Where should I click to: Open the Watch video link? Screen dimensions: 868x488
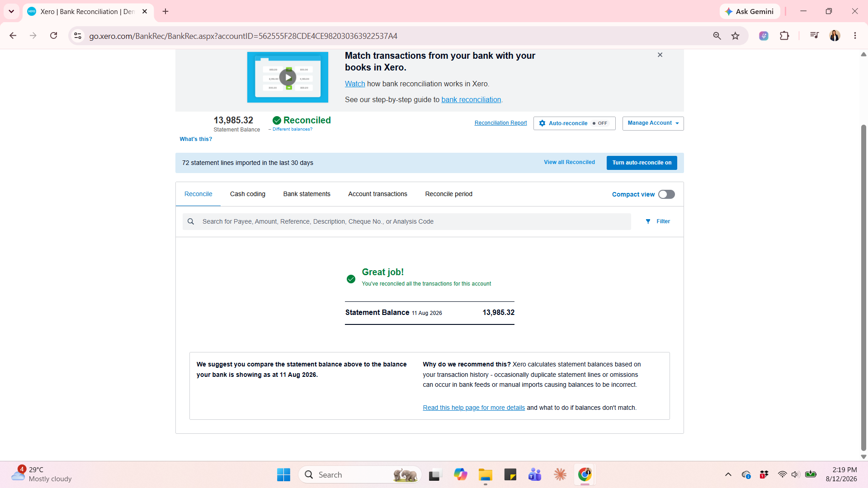click(x=355, y=84)
